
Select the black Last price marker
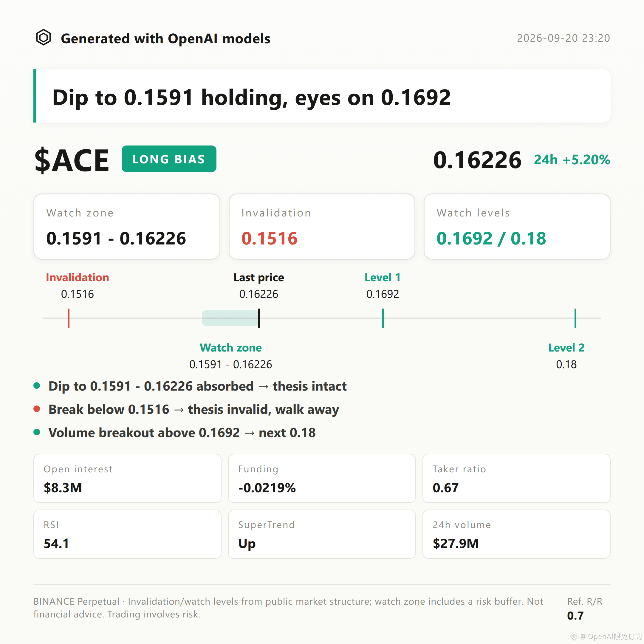(x=259, y=318)
